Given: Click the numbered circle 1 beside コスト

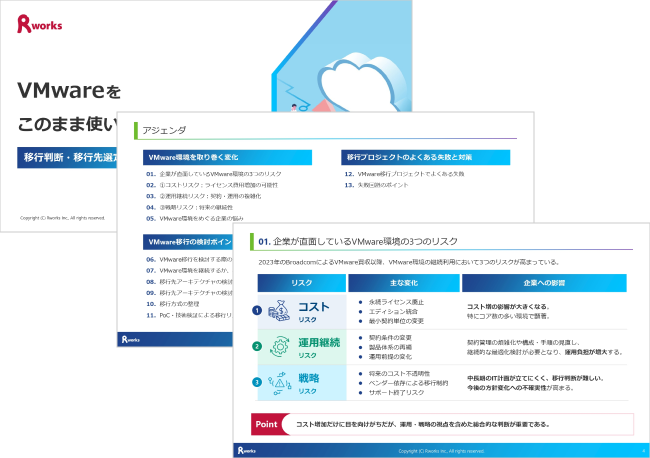Looking at the screenshot, I should click(x=257, y=310).
